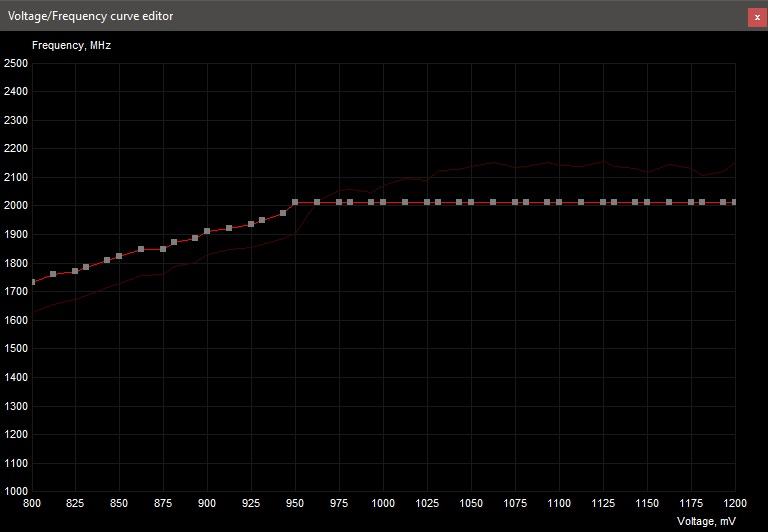
Task: Select the curve point at 1181 mV
Action: (702, 202)
